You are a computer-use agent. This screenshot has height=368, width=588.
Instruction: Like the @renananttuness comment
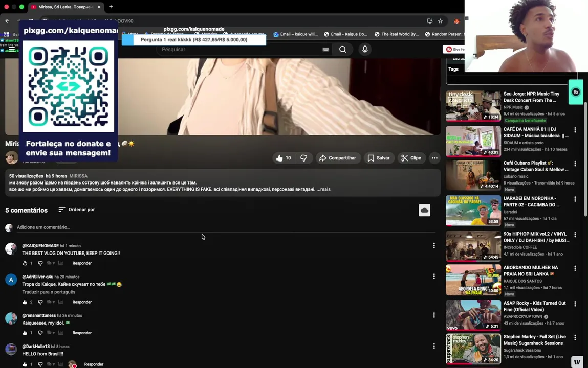[25, 333]
